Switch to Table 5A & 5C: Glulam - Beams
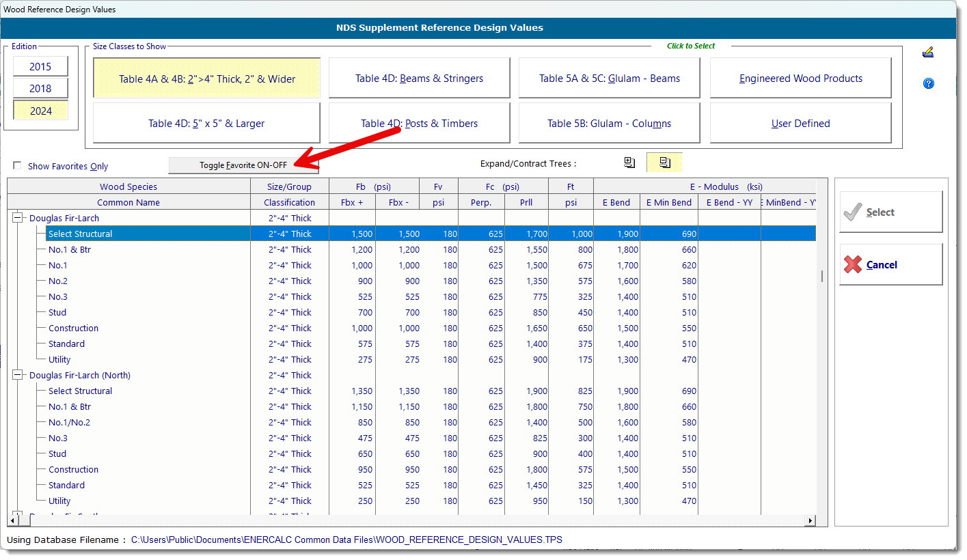Viewport: 967px width, 560px height. point(609,79)
